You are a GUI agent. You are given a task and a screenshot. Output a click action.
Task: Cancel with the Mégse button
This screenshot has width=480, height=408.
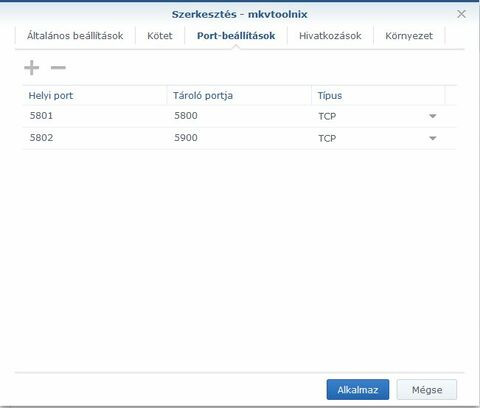tap(427, 389)
